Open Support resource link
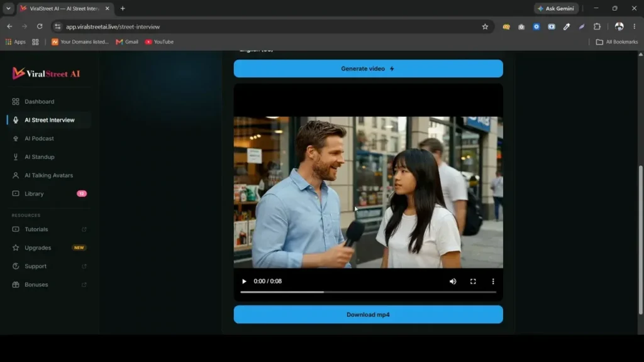Viewport: 644px width, 362px height. tap(48, 266)
